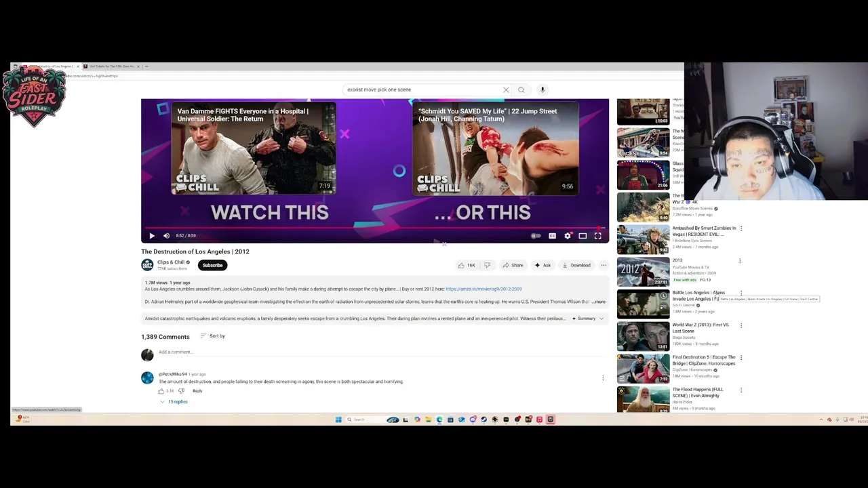The width and height of the screenshot is (868, 488).
Task: Open the player settings gear
Action: (568, 236)
